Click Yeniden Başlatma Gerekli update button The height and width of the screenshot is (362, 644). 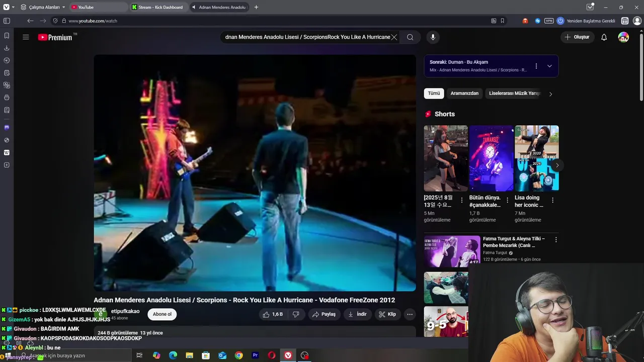point(586,21)
